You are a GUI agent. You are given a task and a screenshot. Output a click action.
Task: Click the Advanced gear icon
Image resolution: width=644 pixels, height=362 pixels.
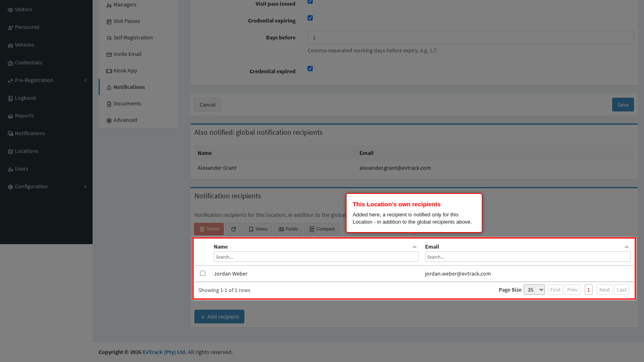pyautogui.click(x=109, y=121)
